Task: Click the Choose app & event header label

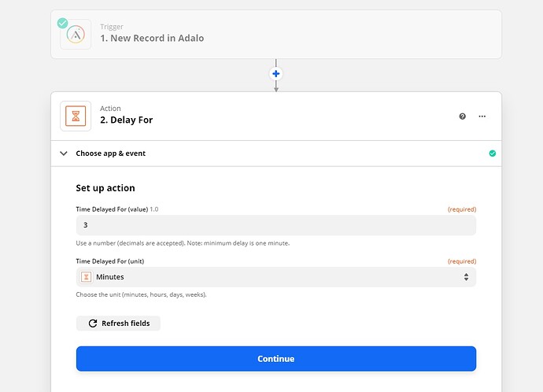Action: [110, 153]
